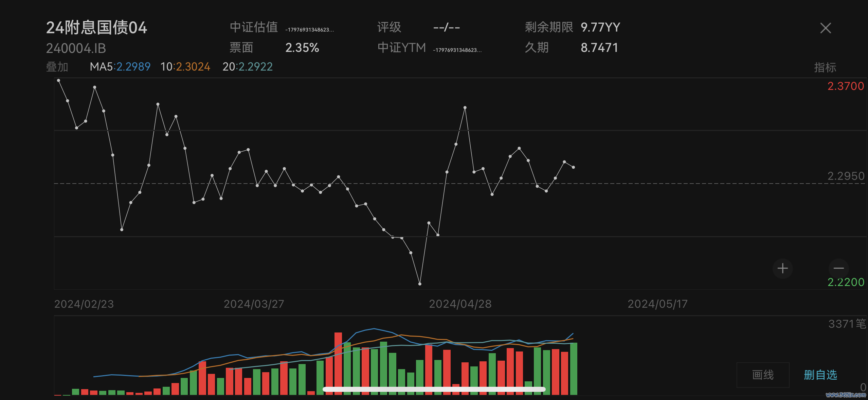This screenshot has width=868, height=400.
Task: Select the MA20 2.2922 indicator label
Action: click(248, 67)
